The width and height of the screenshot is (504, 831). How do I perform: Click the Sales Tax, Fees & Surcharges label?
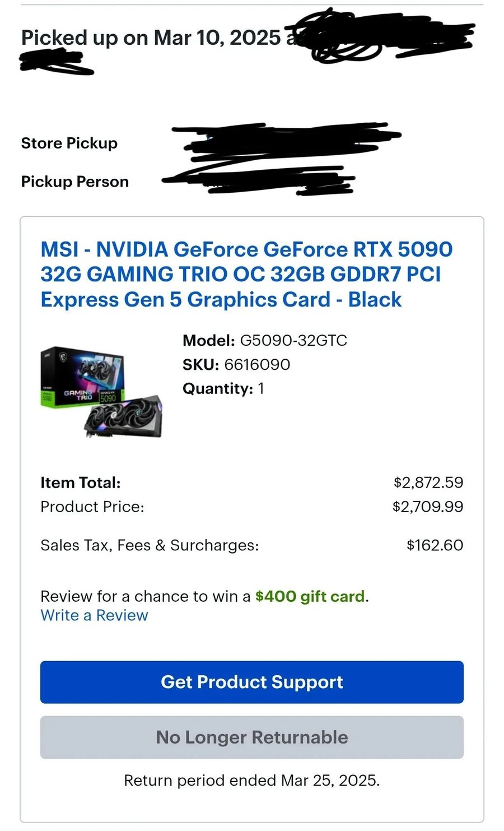click(x=150, y=546)
